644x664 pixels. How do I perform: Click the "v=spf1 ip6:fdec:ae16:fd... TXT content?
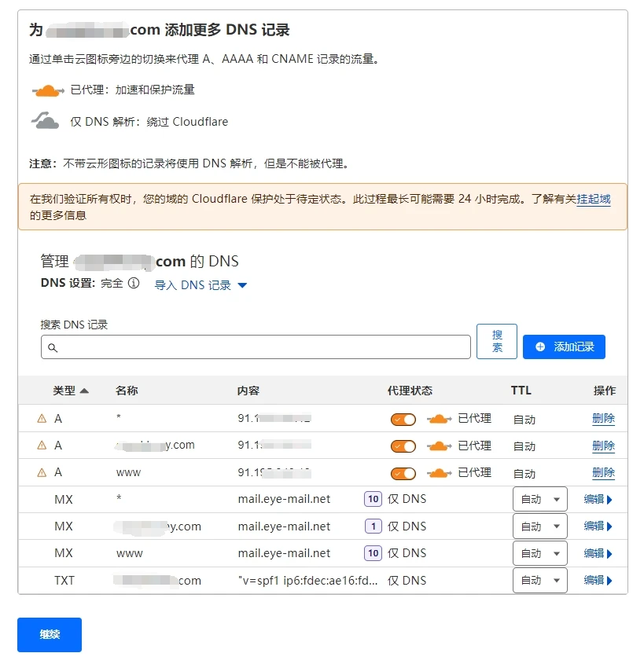coord(307,581)
